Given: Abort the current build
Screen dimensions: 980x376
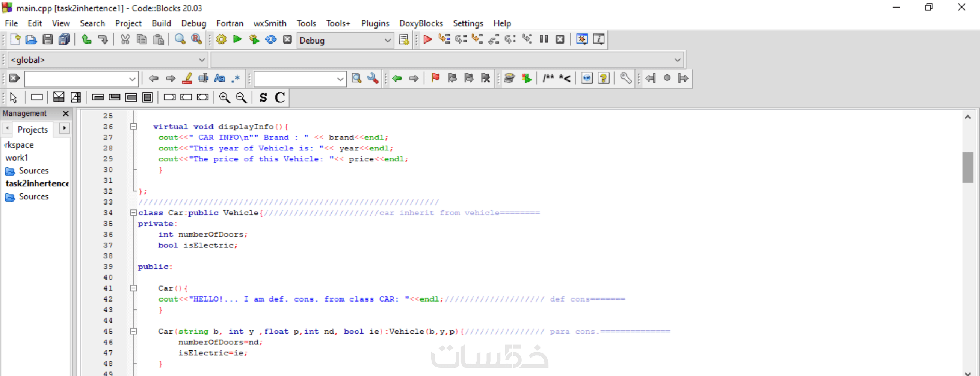Looking at the screenshot, I should (x=287, y=39).
